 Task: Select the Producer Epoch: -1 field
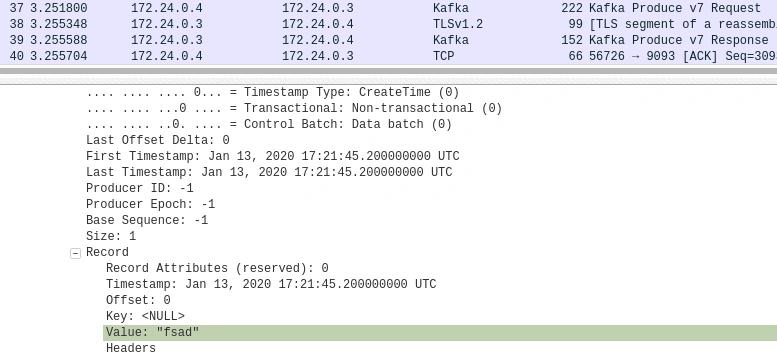pyautogui.click(x=151, y=204)
